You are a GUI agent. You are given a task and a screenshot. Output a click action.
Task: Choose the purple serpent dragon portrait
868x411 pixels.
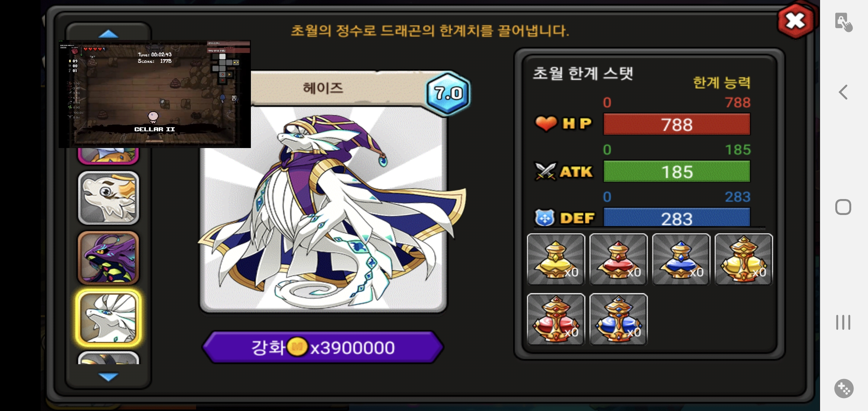108,258
